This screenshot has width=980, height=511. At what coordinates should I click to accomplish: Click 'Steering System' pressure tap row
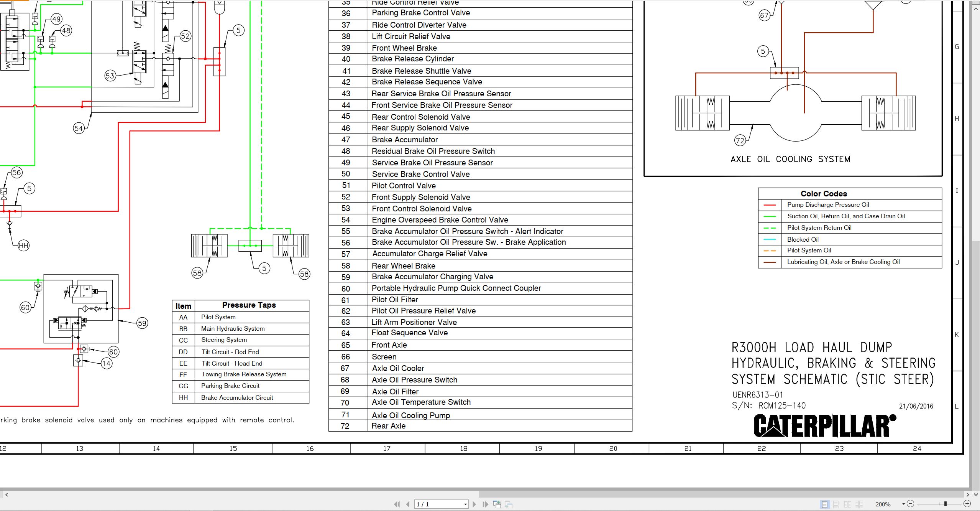point(240,340)
